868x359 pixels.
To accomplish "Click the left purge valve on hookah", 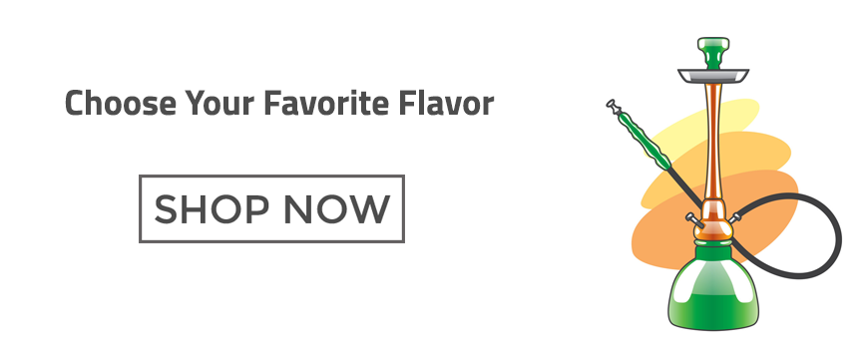I will [693, 219].
